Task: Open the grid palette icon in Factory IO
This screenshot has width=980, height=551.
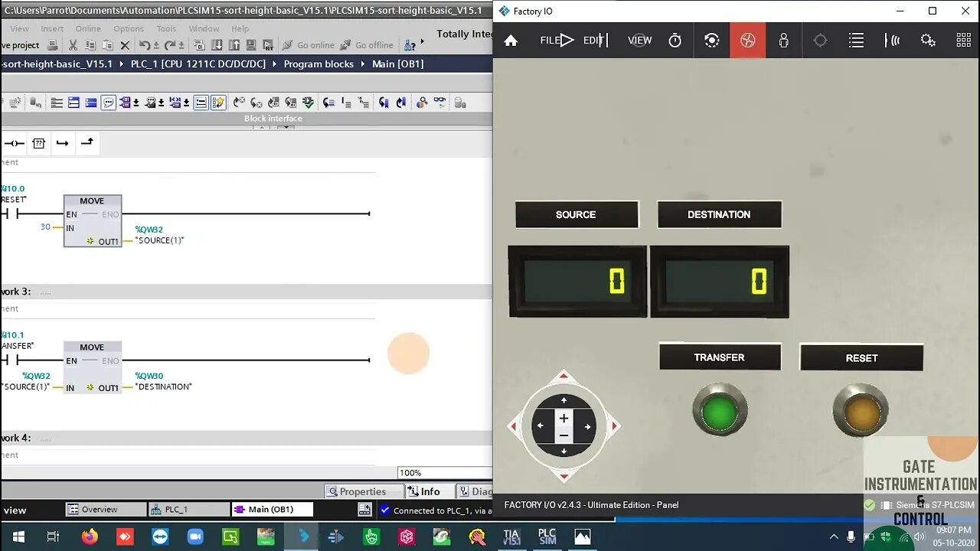Action: pos(964,41)
